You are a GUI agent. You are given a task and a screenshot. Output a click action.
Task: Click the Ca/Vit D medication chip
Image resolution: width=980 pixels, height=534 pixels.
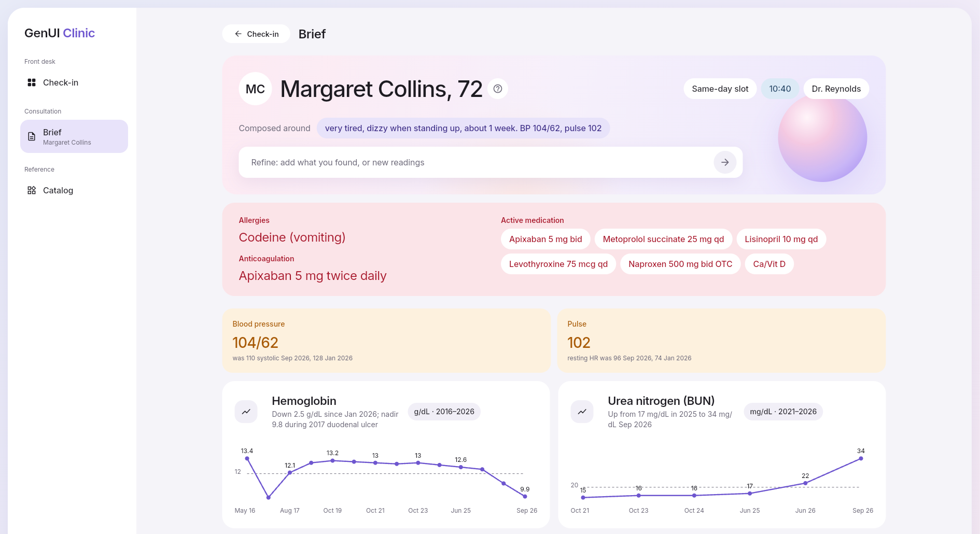coord(769,264)
